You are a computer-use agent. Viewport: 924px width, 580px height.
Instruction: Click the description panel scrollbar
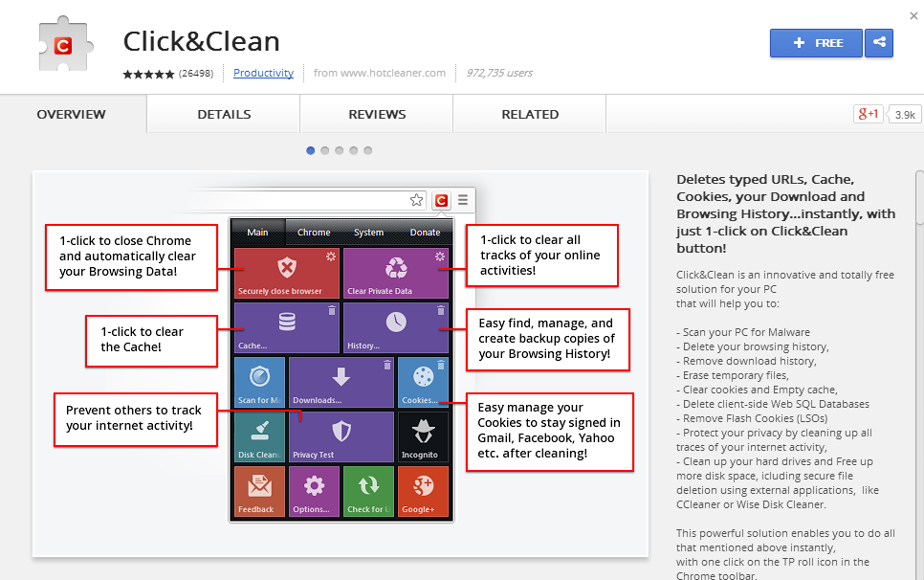tap(920, 198)
